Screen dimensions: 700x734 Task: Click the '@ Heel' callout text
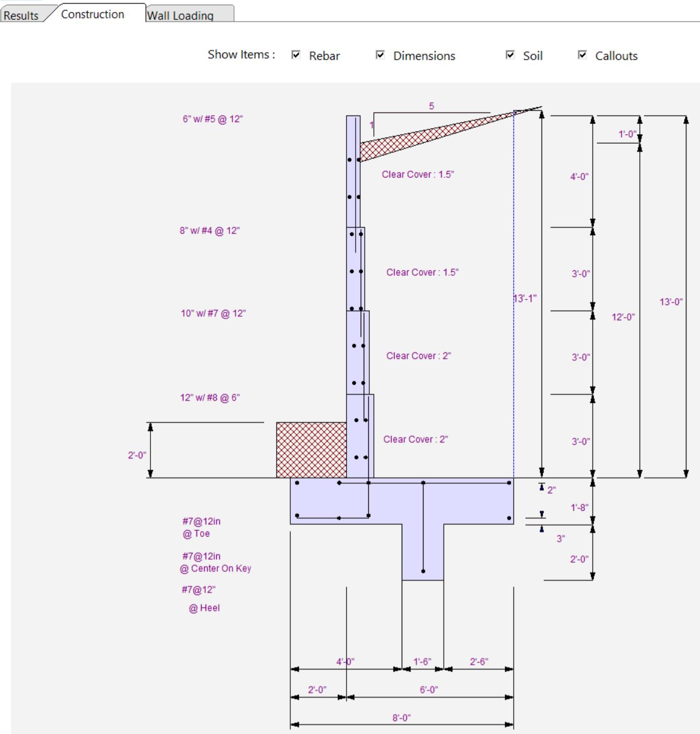(205, 608)
